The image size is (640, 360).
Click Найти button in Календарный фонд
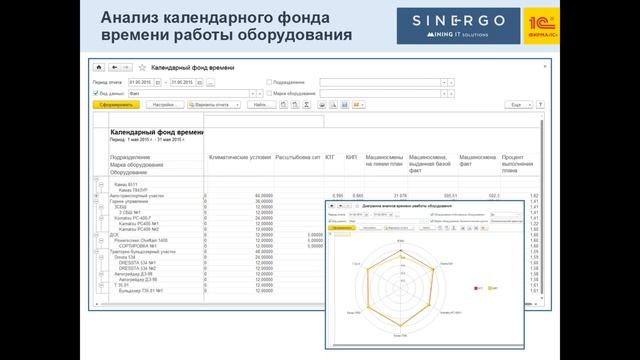pyautogui.click(x=261, y=105)
